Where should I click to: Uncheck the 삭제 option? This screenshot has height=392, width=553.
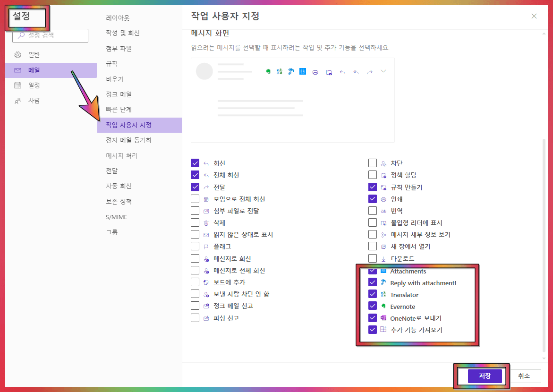coord(195,222)
